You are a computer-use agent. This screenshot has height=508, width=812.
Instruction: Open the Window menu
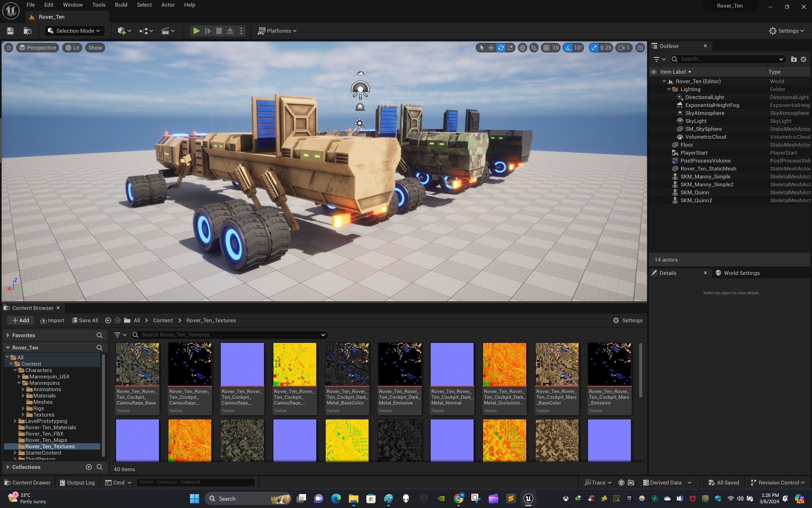point(72,5)
